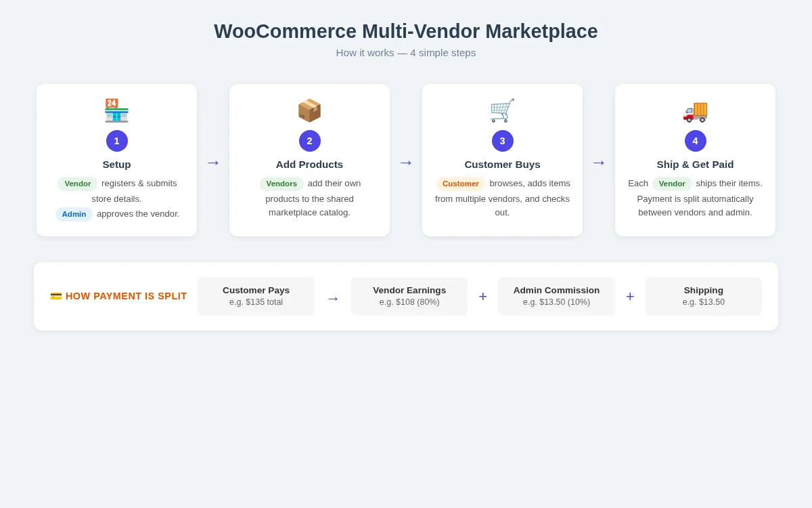
Task: Select the Vendor Earnings box
Action: click(409, 296)
